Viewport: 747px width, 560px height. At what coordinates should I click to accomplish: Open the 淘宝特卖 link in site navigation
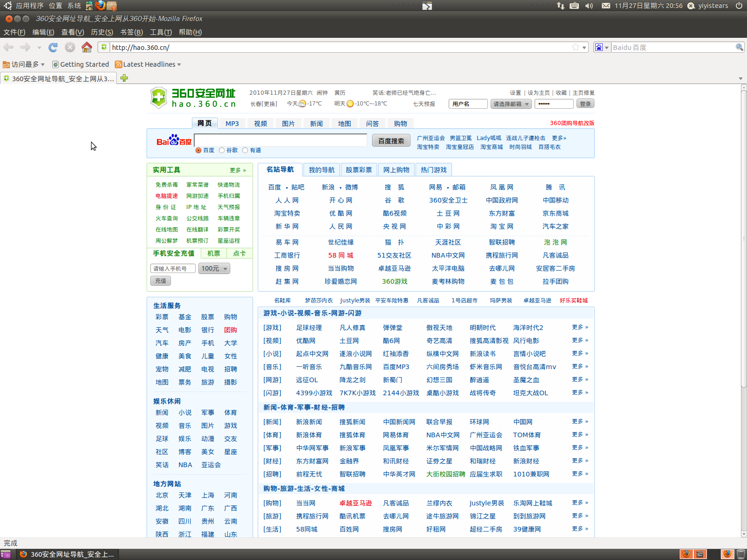[x=287, y=213]
